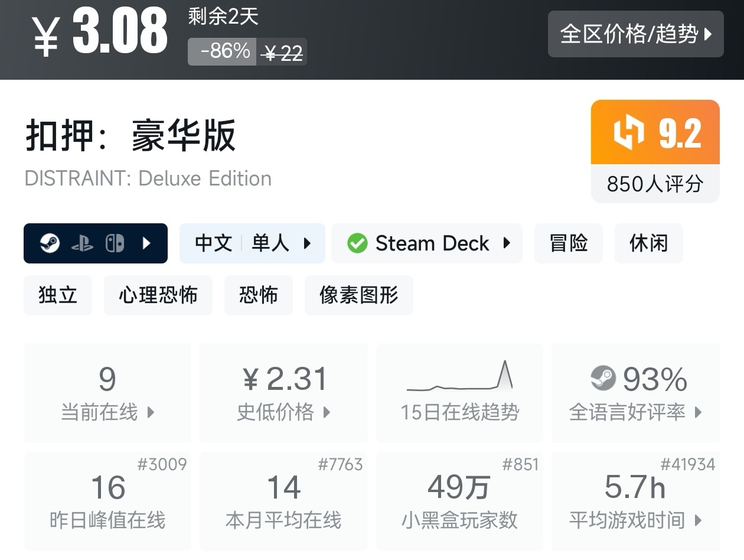Expand the 中文 单人 language details
Image resolution: width=744 pixels, height=560 pixels.
click(x=252, y=243)
